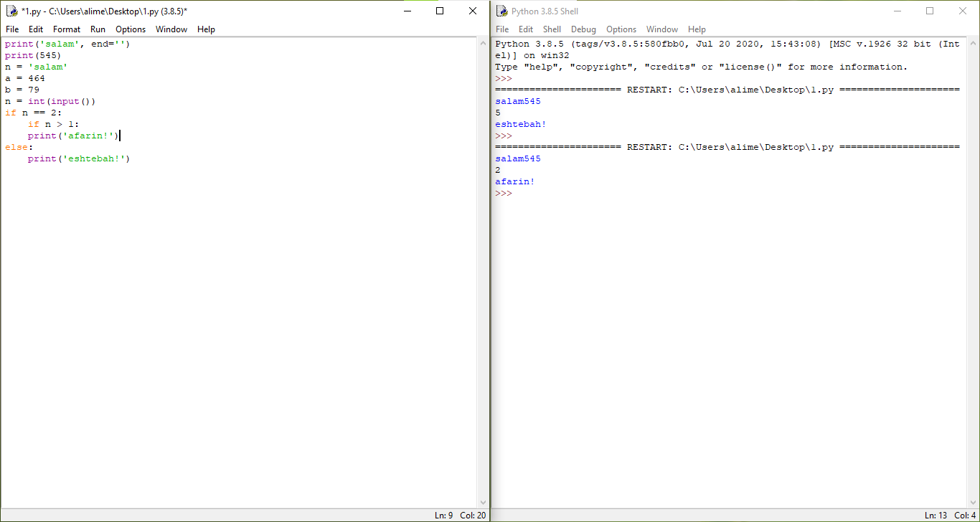Click the editor scrollbar up arrow
The image size is (980, 522).
(x=483, y=43)
